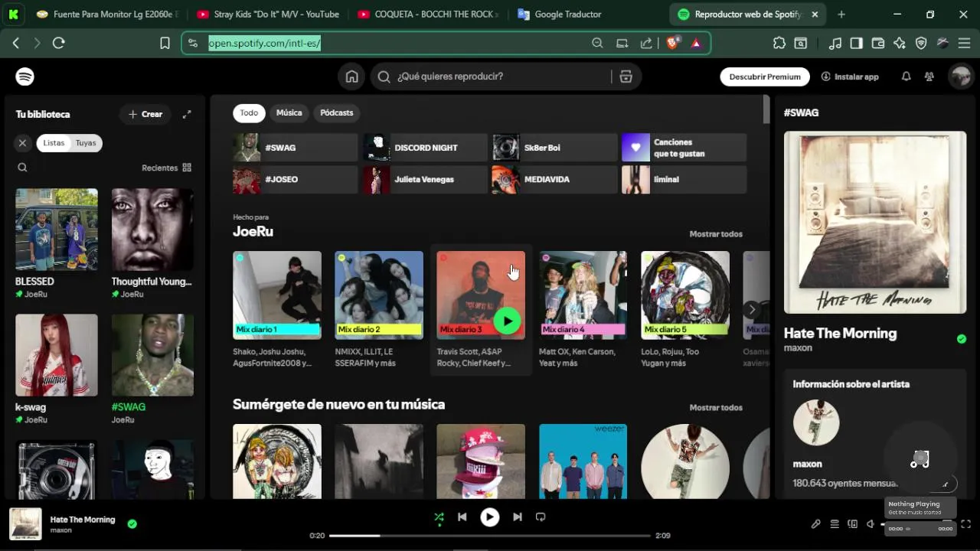
Task: Mute volume with speaker icon
Action: click(871, 524)
